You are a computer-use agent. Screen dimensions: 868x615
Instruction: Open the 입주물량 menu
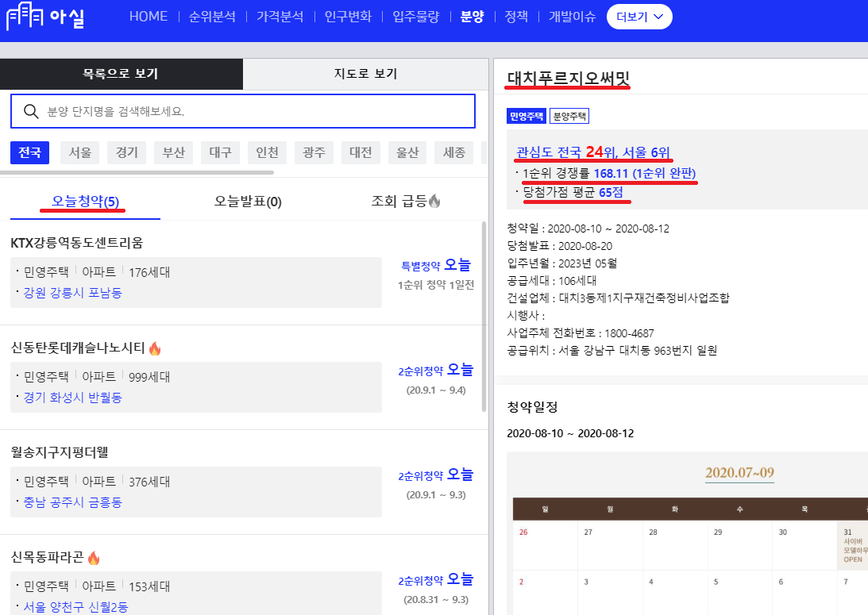click(x=415, y=17)
